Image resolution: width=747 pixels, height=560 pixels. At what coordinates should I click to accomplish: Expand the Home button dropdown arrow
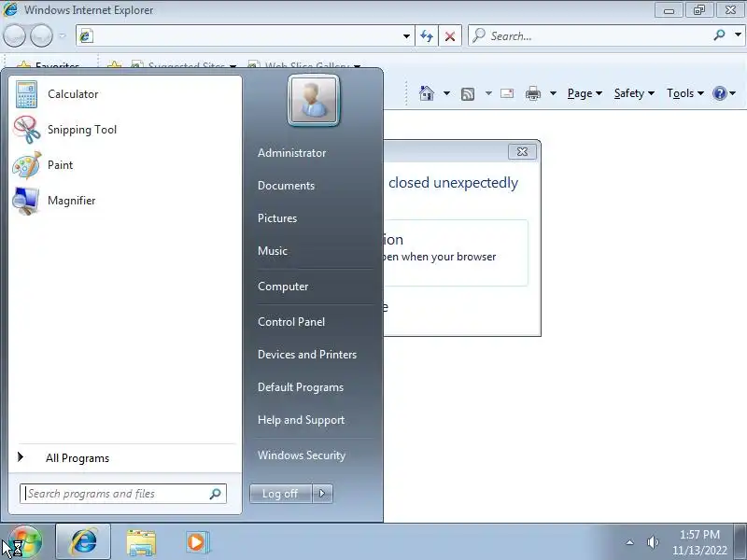click(x=446, y=93)
